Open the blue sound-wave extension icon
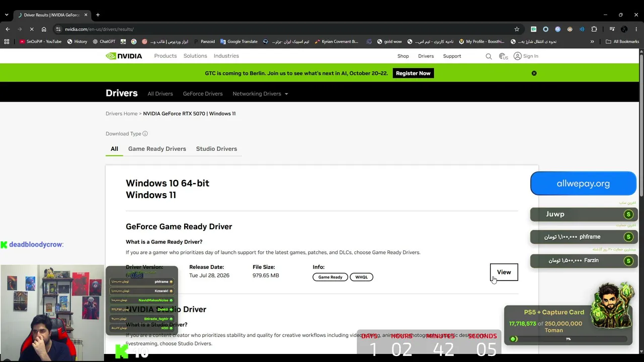The width and height of the screenshot is (644, 362). [x=582, y=29]
